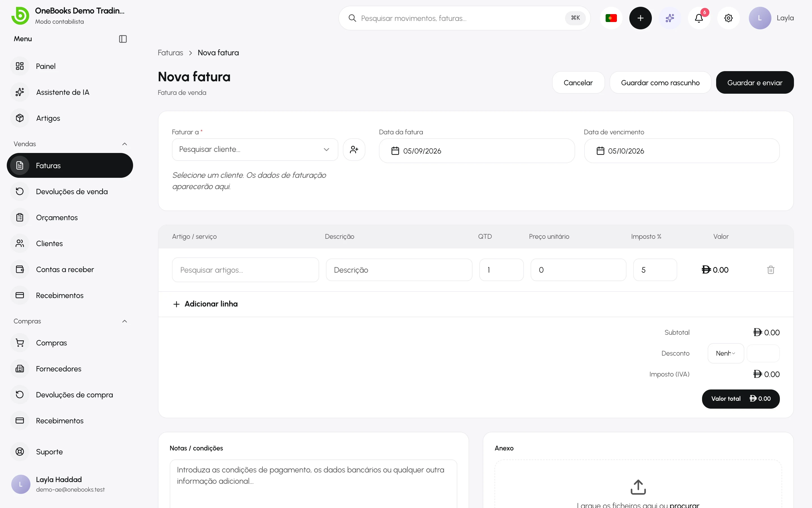Image resolution: width=812 pixels, height=508 pixels.
Task: Go back to Faturas breadcrumb
Action: pos(171,53)
